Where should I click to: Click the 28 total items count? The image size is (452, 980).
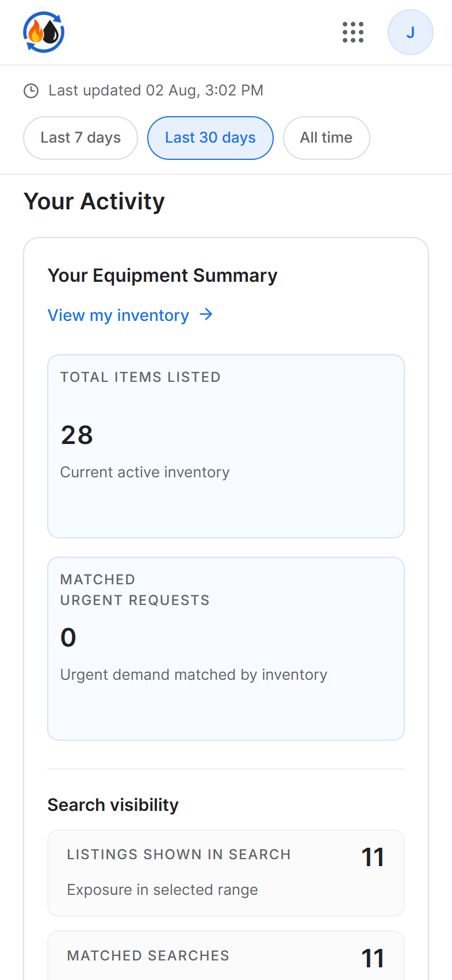coord(77,435)
